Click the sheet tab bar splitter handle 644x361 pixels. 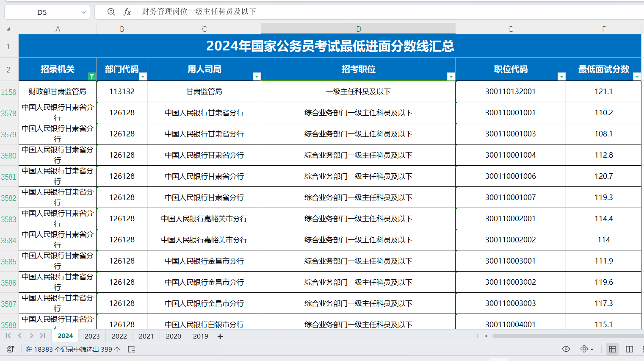coord(477,336)
